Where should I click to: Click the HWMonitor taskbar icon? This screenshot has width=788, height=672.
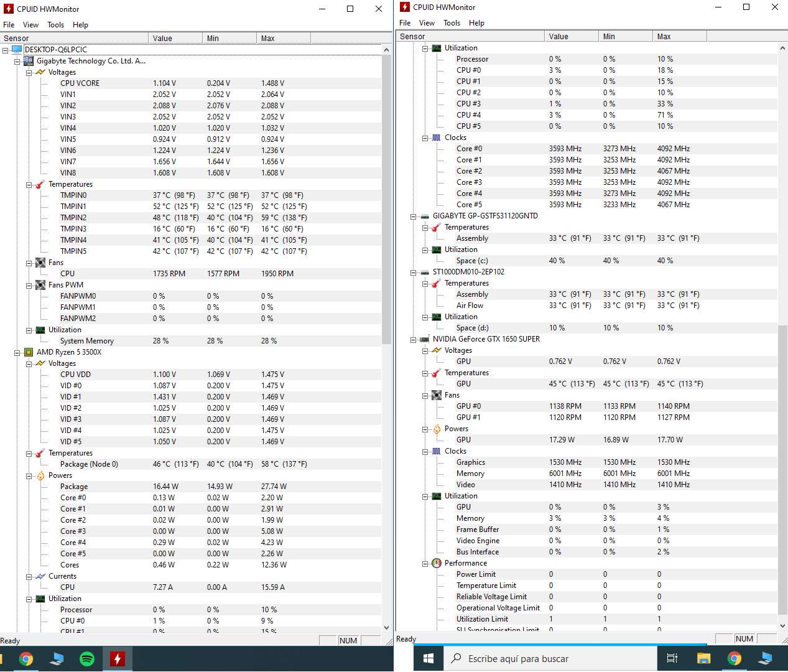click(118, 659)
